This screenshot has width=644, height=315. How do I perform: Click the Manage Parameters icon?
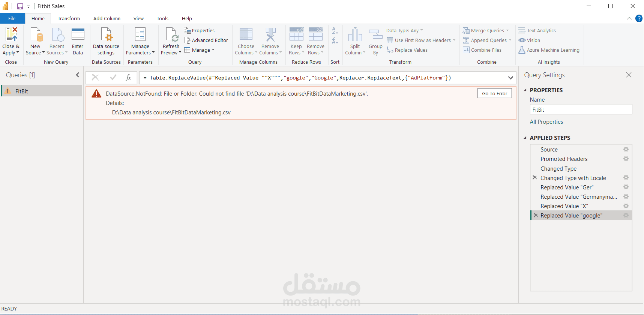(x=140, y=34)
